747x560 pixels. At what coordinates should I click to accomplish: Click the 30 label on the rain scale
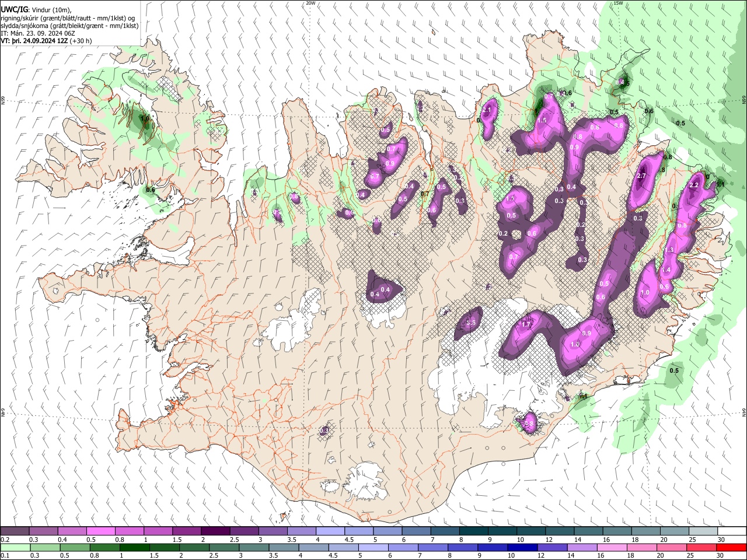tap(721, 556)
